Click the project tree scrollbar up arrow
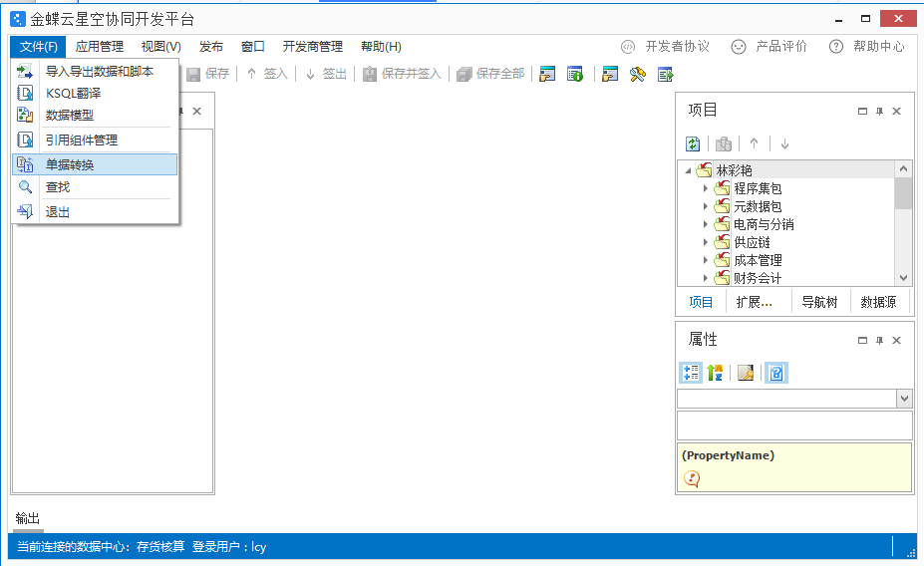924x566 pixels. point(903,169)
